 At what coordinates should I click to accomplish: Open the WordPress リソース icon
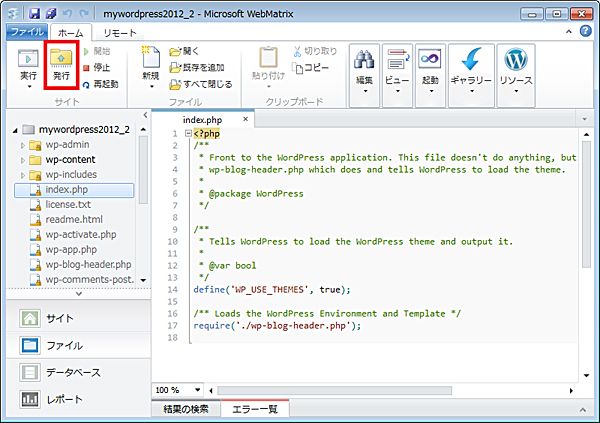coord(516,75)
